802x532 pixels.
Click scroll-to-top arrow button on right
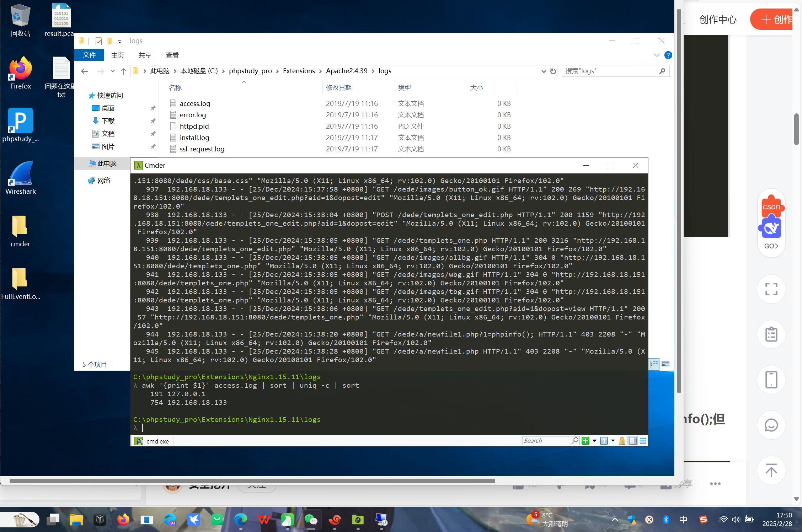pyautogui.click(x=771, y=471)
